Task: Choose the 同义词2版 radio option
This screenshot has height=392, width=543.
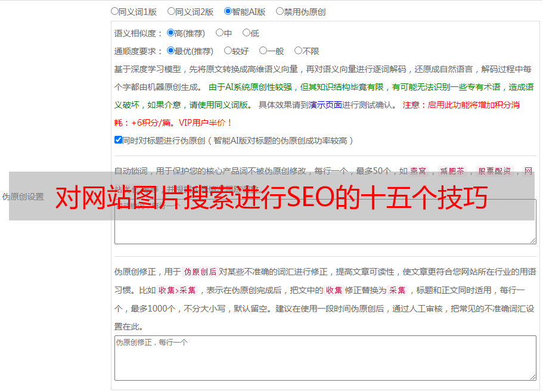Action: coord(172,11)
